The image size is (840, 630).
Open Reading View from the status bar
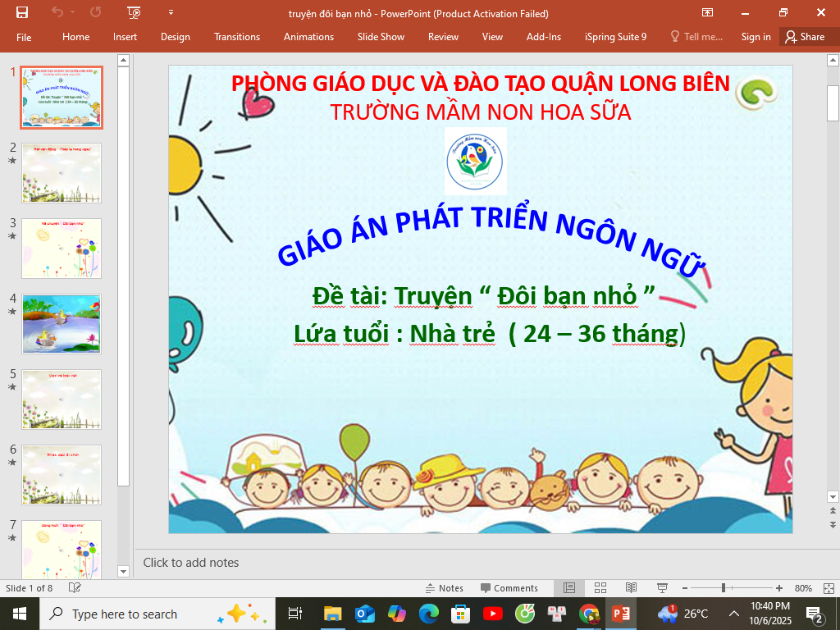[x=631, y=588]
